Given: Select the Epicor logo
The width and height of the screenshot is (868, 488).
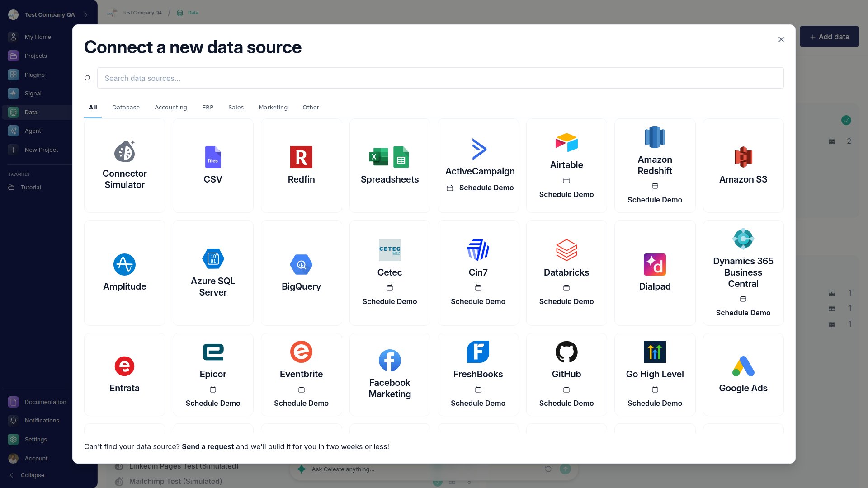Looking at the screenshot, I should (213, 352).
